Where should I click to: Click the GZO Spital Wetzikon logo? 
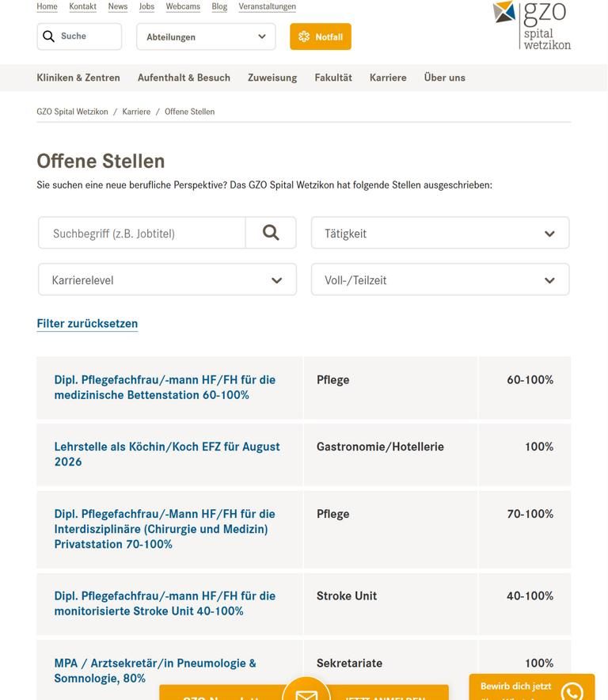[x=531, y=24]
